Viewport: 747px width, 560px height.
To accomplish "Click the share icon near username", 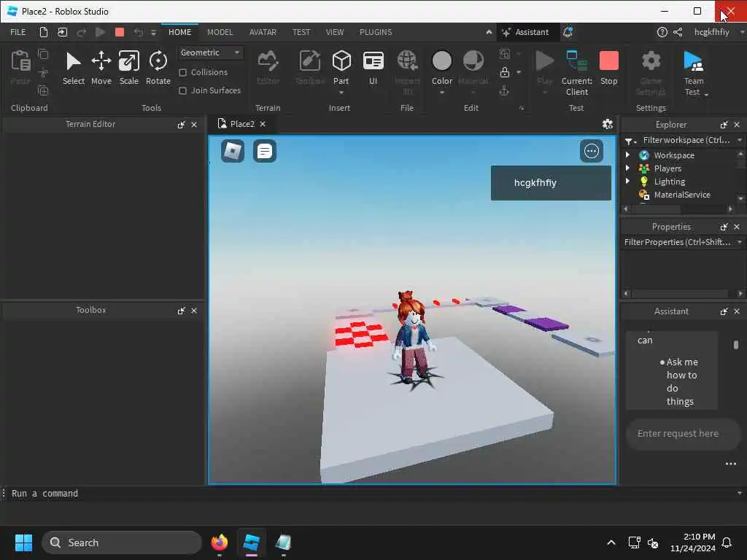I will [678, 32].
